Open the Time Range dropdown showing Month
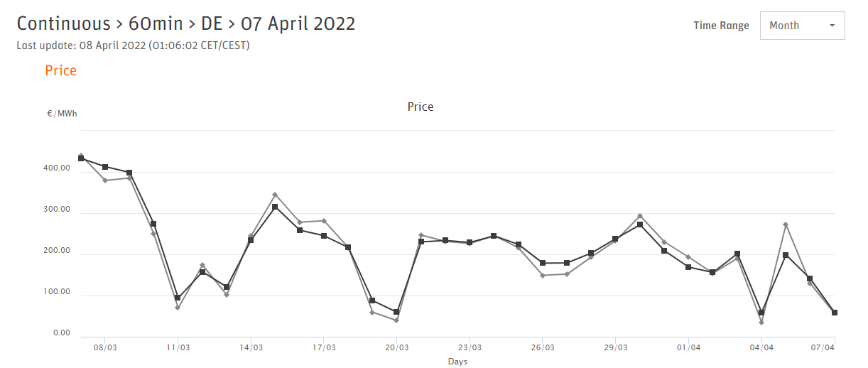Screen dimensions: 868x368 [x=801, y=26]
